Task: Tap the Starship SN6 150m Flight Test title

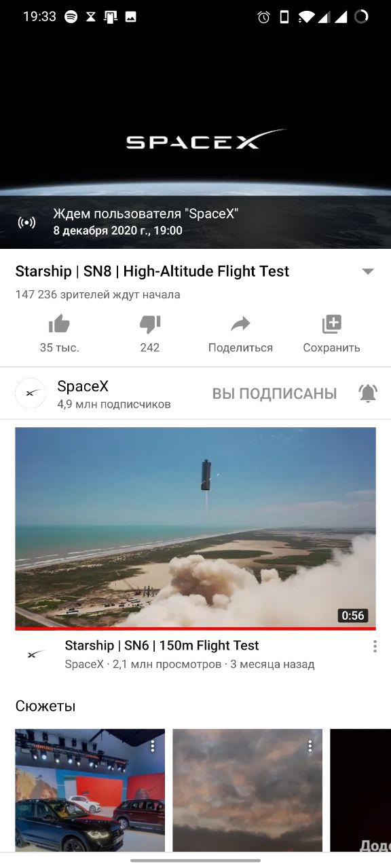Action: click(x=162, y=646)
